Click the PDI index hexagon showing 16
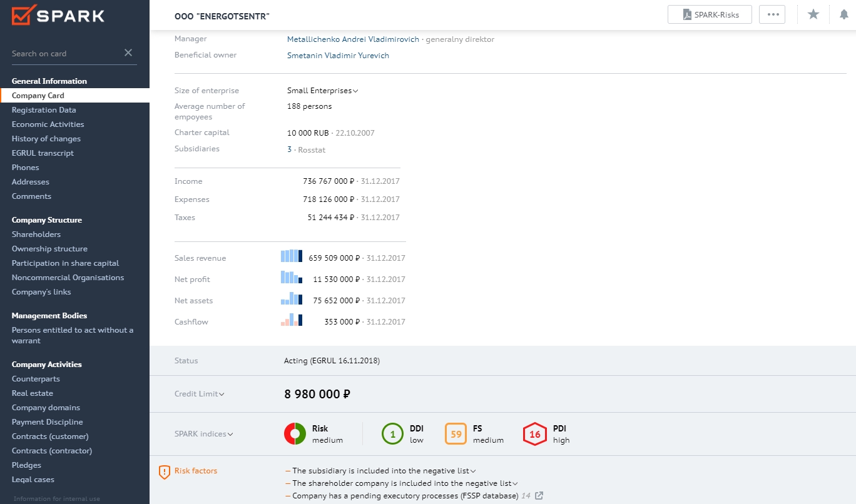Screen dimensions: 856x504 (x=535, y=434)
